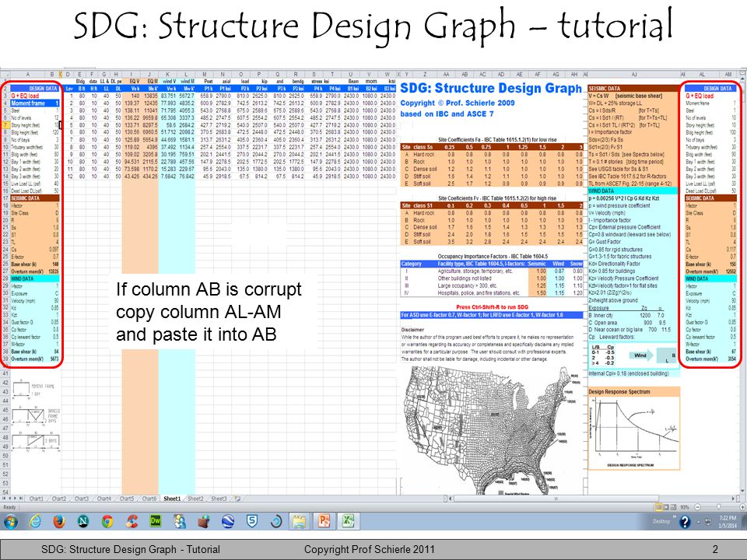747x560 pixels.
Task: Open Windows Explorer folder icon in taskbar
Action: coord(299,521)
